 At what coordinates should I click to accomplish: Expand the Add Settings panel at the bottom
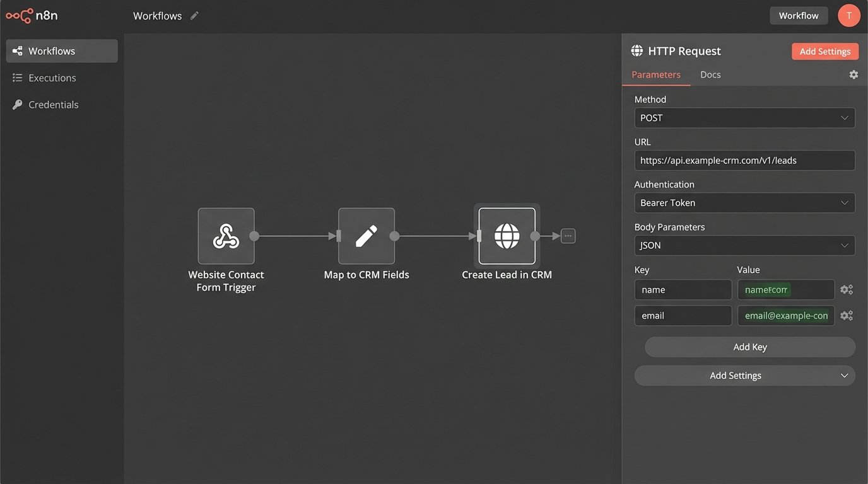click(x=744, y=375)
